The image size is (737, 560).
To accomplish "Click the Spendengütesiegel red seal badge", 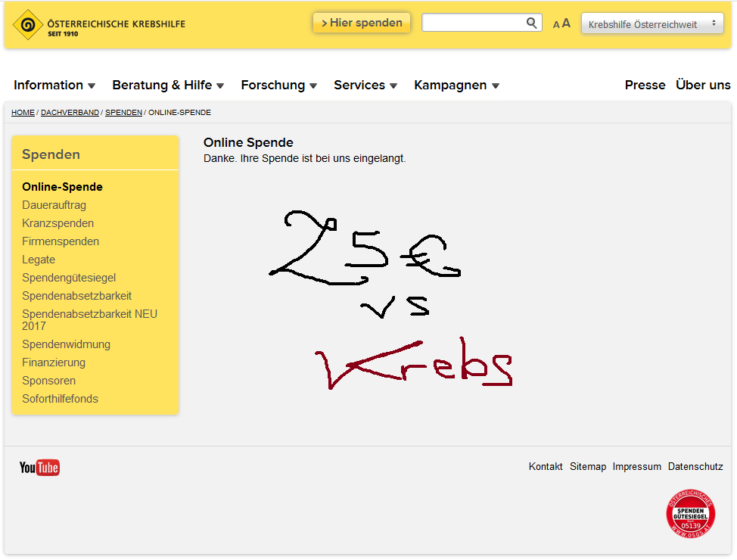I will (x=691, y=513).
